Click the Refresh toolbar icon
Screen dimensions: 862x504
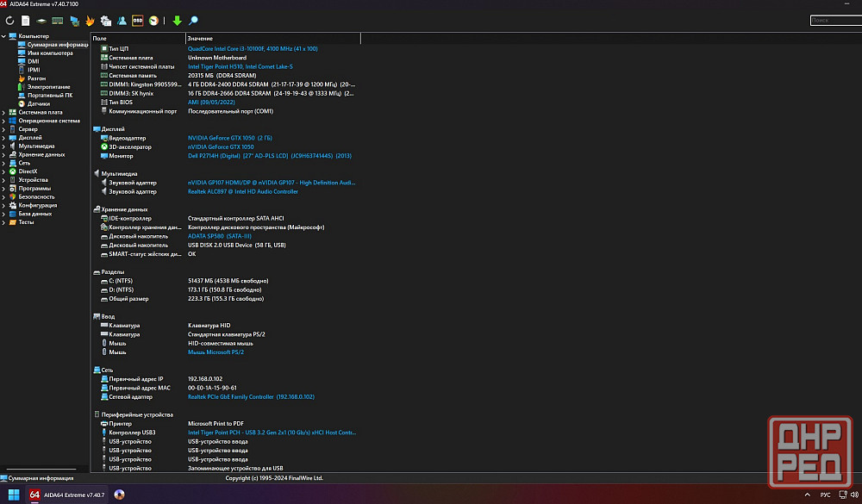point(9,21)
